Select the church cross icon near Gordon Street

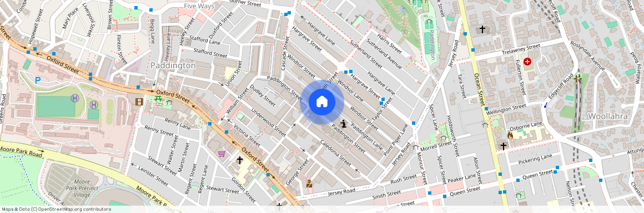[x=240, y=160]
